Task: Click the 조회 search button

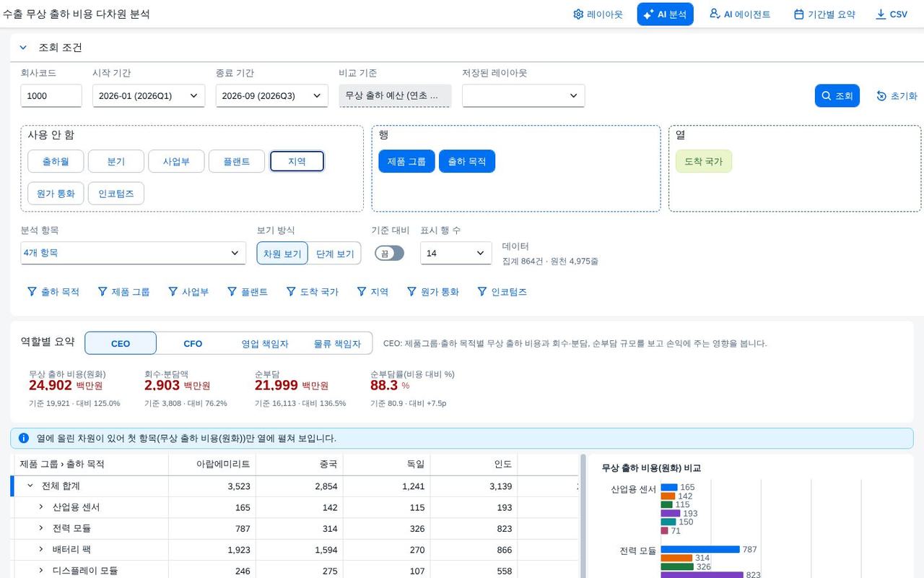Action: click(x=837, y=95)
